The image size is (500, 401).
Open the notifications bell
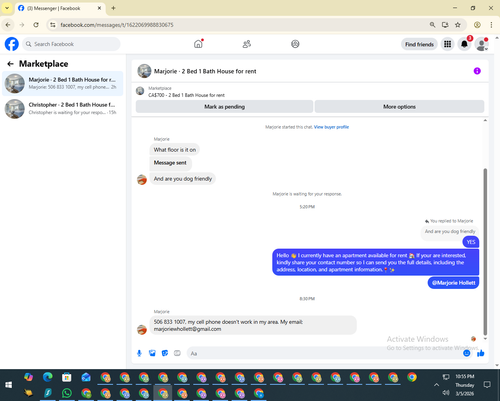[464, 44]
